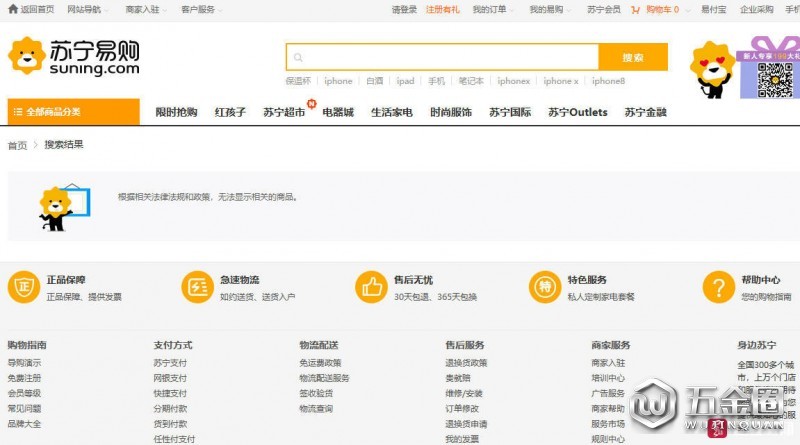Image resolution: width=800 pixels, height=445 pixels.
Task: Click 首页 in the breadcrumb
Action: 17,145
